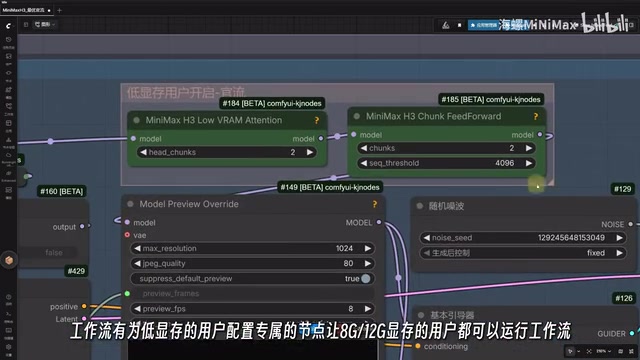This screenshot has height=360, width=640.
Task: Increase preview_fps with right arrow
Action: 368,309
